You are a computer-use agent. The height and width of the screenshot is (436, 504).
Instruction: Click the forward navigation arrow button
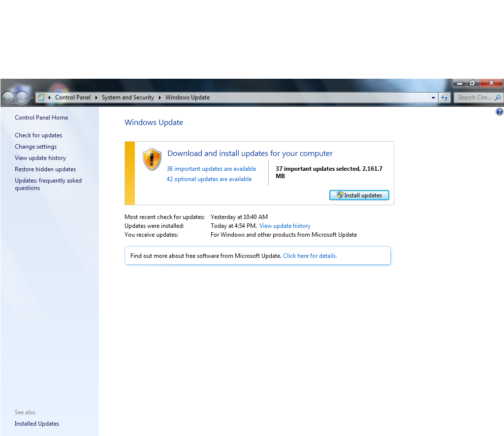pyautogui.click(x=22, y=98)
